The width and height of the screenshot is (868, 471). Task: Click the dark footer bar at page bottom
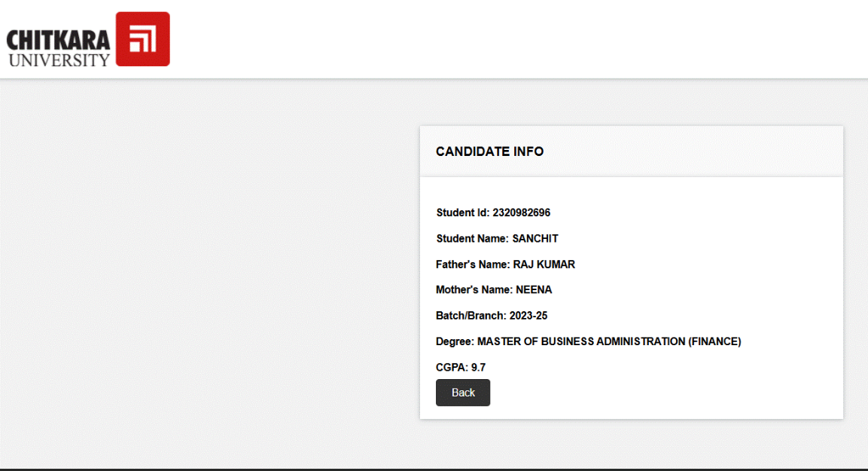click(434, 469)
